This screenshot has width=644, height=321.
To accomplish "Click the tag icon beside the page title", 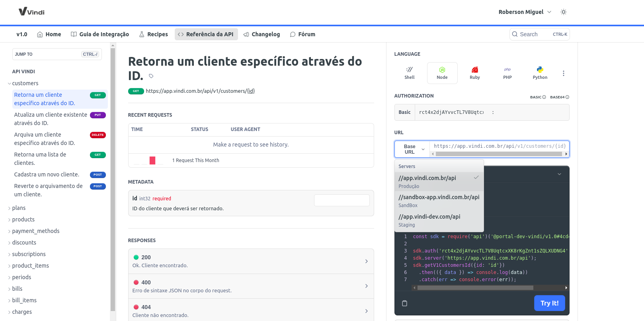I will (x=151, y=76).
